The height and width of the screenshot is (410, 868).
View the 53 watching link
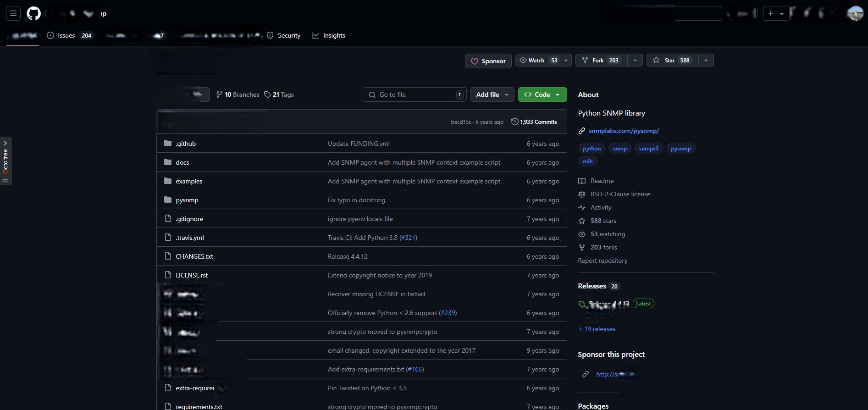pyautogui.click(x=602, y=234)
